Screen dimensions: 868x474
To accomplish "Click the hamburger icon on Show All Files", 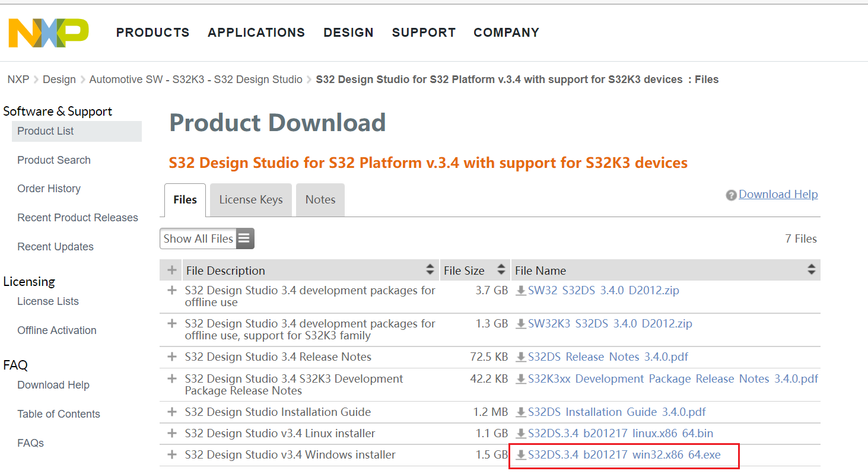I will tap(244, 238).
